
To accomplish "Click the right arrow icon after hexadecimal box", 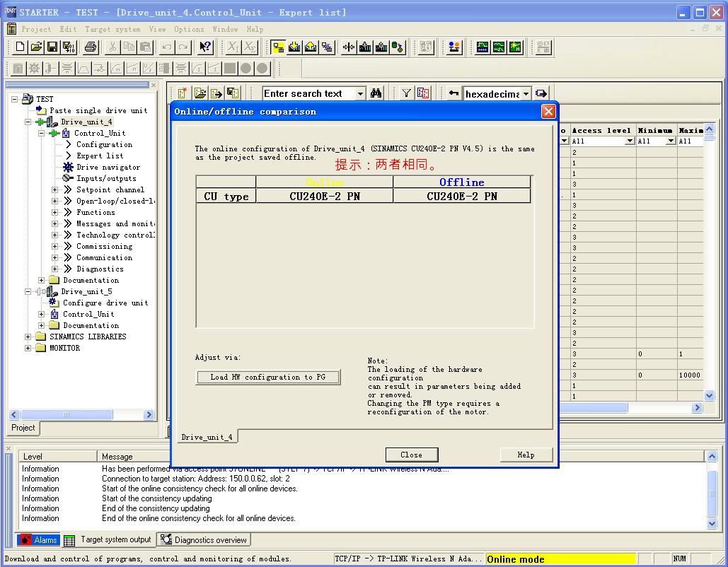I will tap(541, 93).
